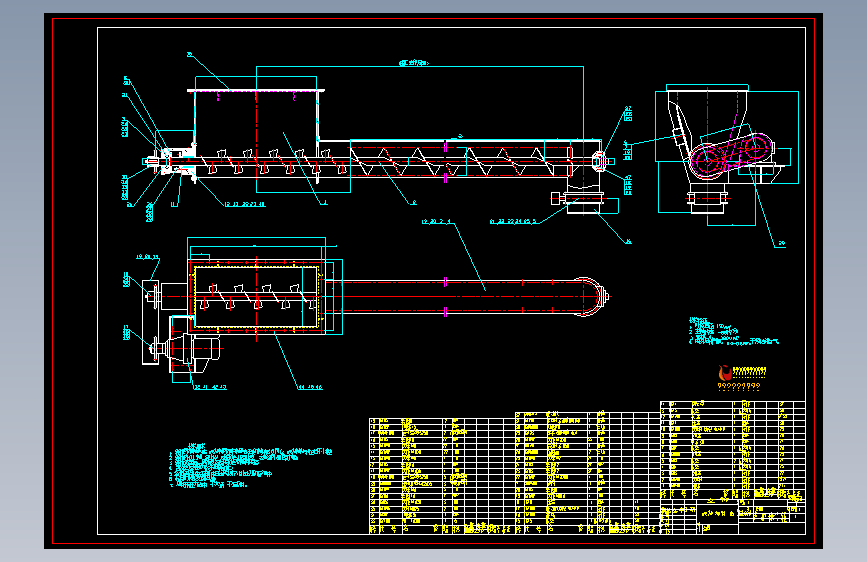Select the middle parts list table
Image resolution: width=867 pixels, height=562 pixels.
click(587, 472)
